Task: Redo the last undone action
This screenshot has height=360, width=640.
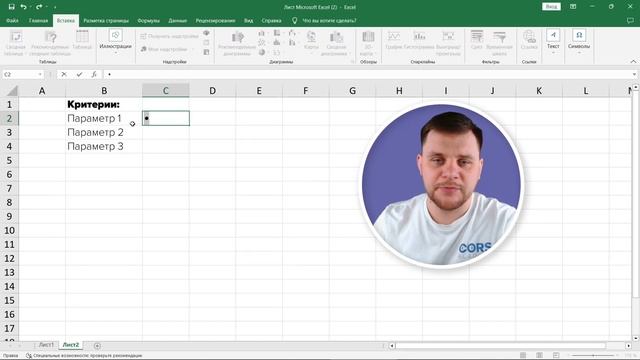Action: (39, 7)
